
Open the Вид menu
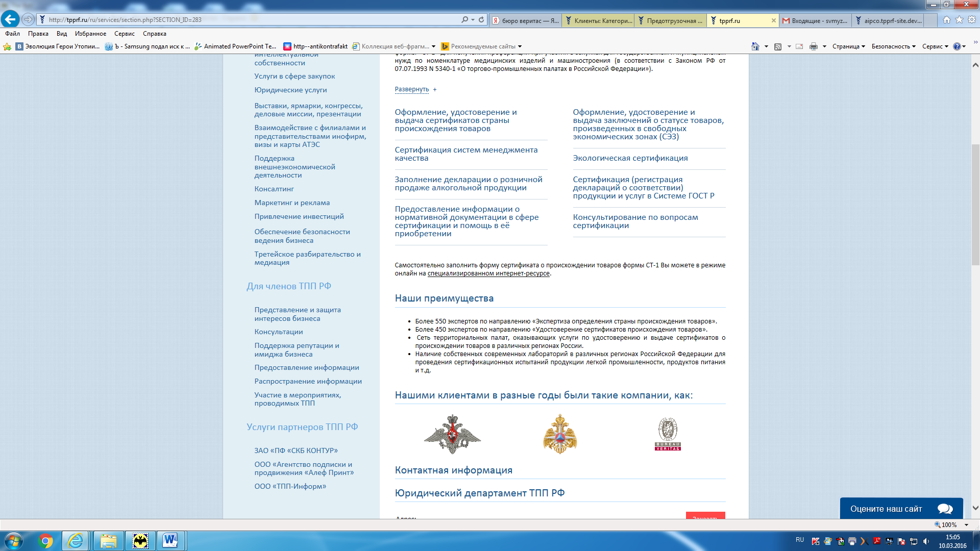62,34
